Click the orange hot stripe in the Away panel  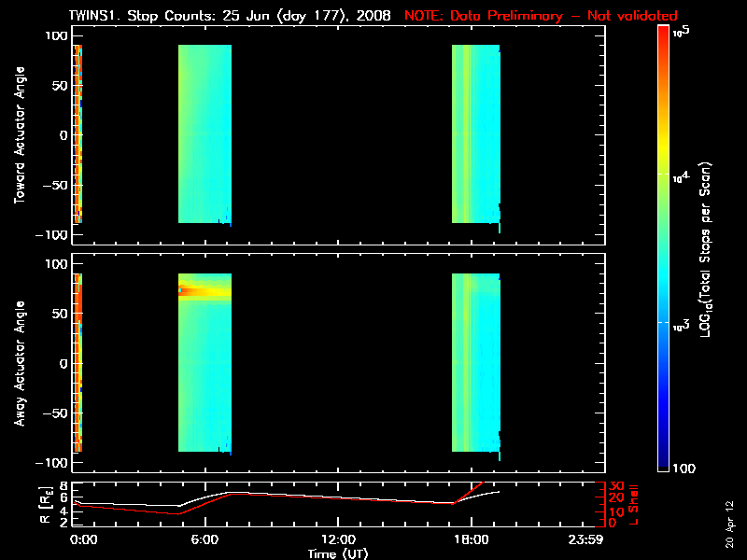click(204, 291)
